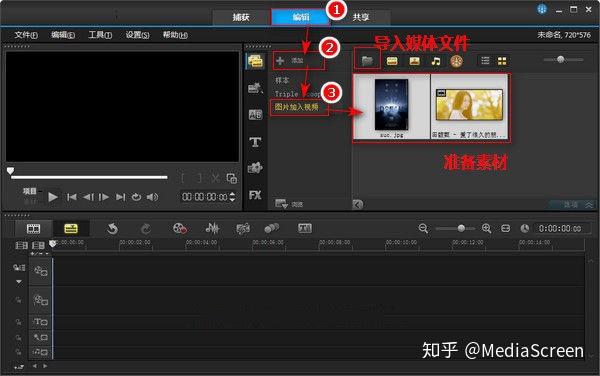Screen dimensions: 600x376
Task: Open the Title (T) library icon
Action: (x=255, y=142)
